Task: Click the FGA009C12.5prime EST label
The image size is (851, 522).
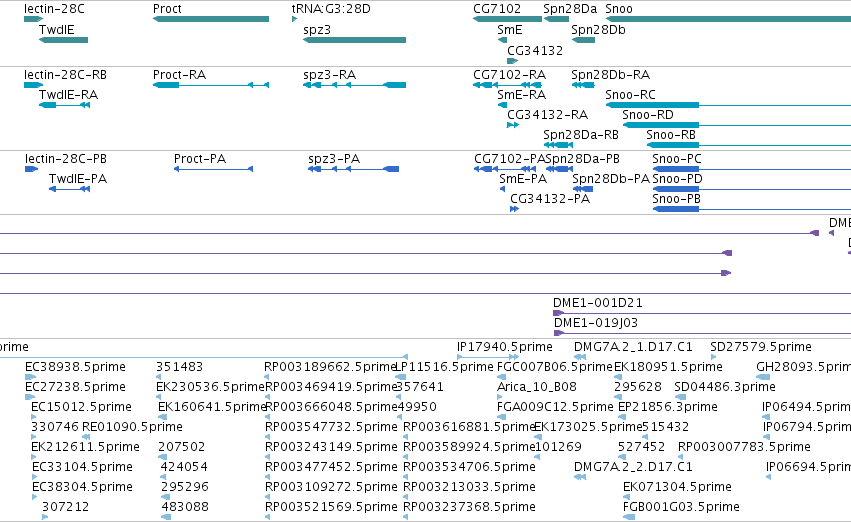Action: pyautogui.click(x=555, y=406)
